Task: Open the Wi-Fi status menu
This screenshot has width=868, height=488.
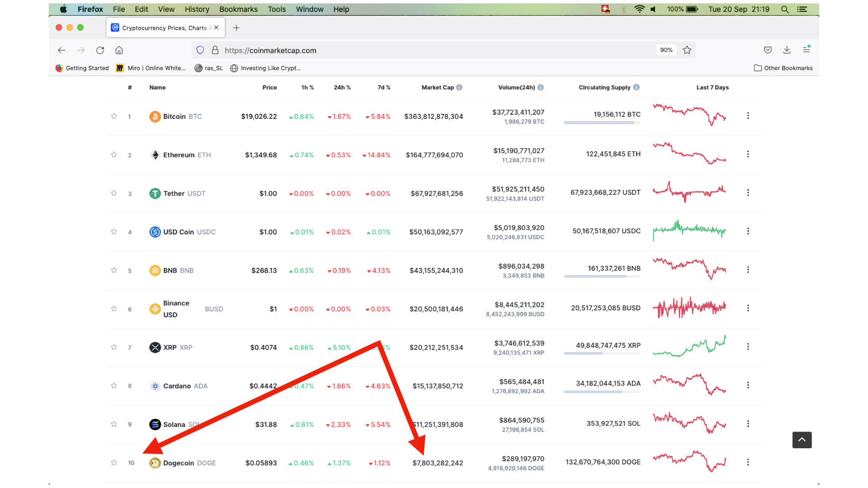Action: (x=639, y=9)
